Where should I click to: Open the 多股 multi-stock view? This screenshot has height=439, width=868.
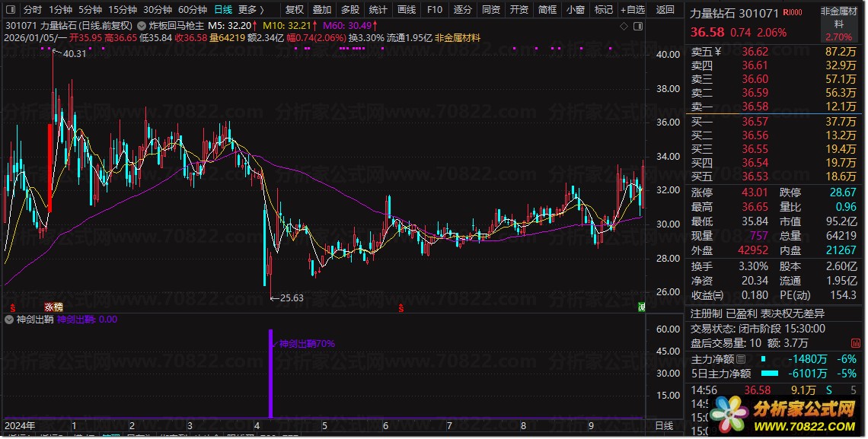pos(349,9)
